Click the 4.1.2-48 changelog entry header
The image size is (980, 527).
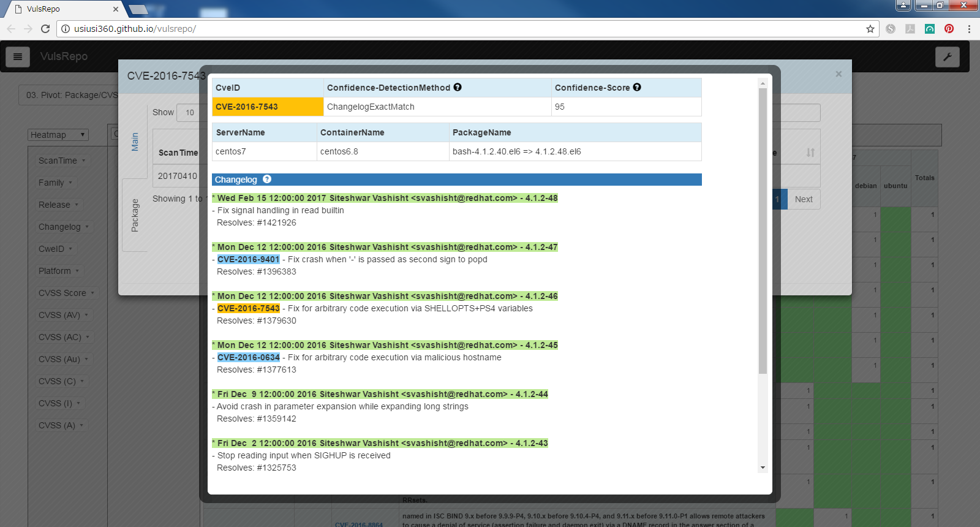coord(385,198)
